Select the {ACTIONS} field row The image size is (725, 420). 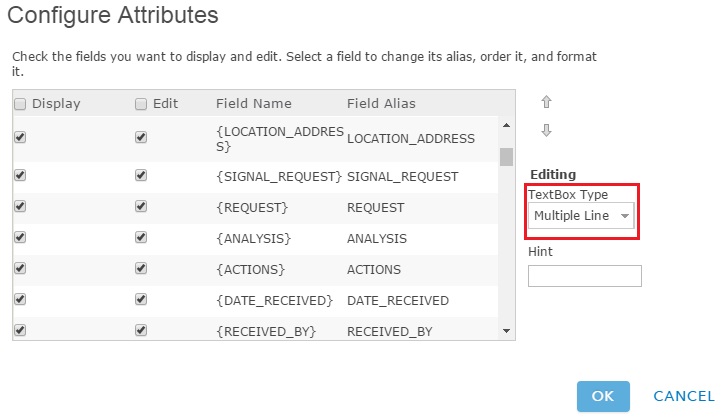point(252,269)
